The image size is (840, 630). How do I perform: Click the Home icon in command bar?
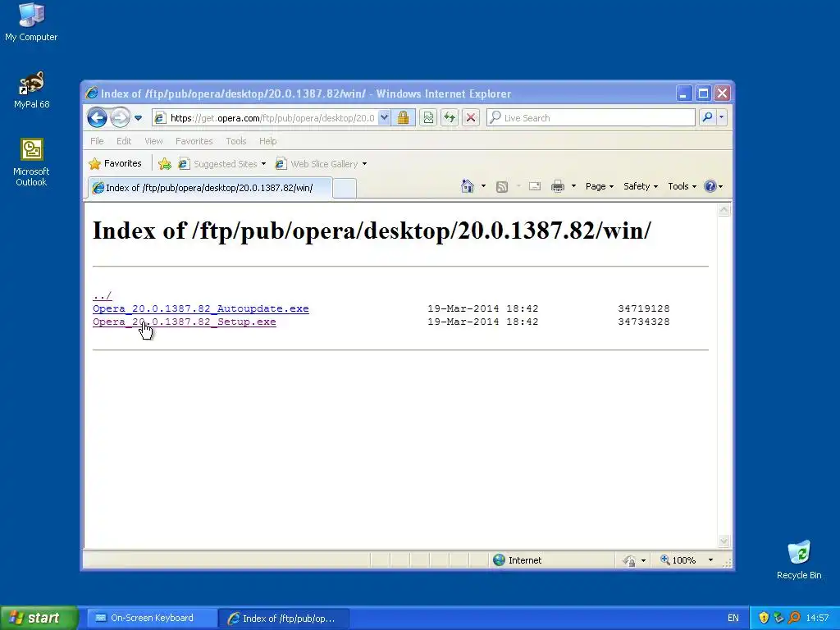[467, 186]
